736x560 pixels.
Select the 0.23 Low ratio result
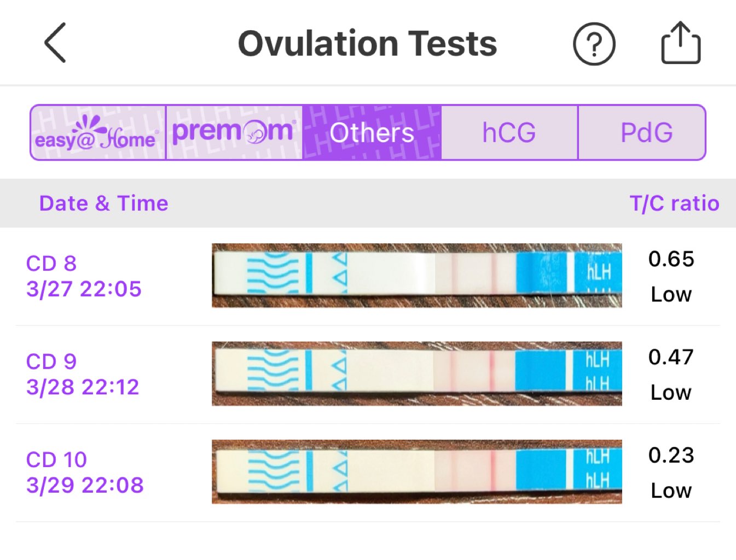point(671,472)
